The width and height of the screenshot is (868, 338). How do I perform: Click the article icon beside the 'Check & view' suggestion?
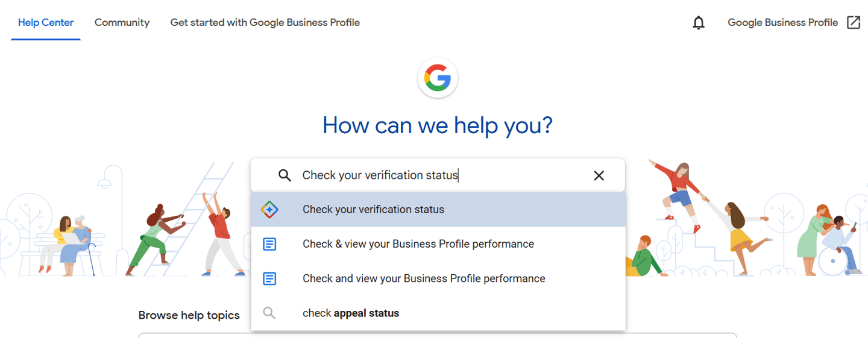269,244
